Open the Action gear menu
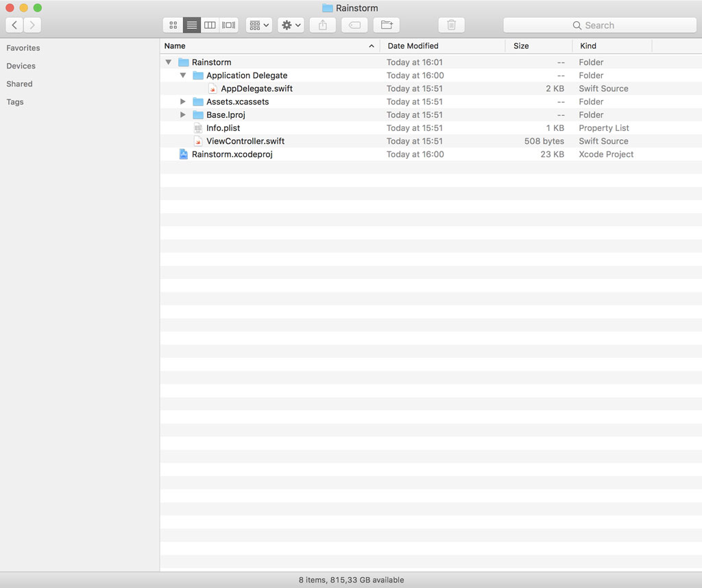702x588 pixels. click(x=291, y=25)
